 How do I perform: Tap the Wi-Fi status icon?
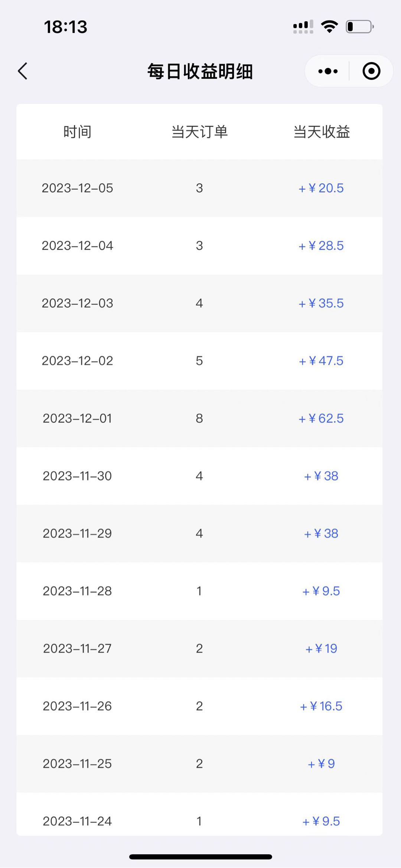point(329,27)
